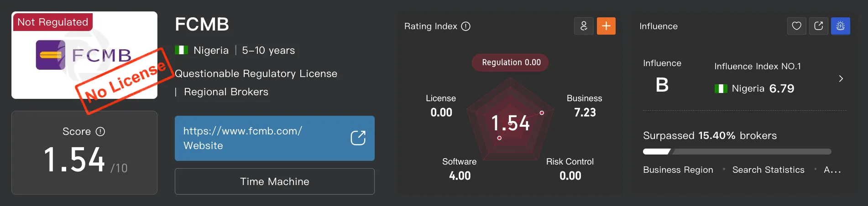Screen dimensions: 868x206
Task: Click the 1.54 center radar chart score
Action: tap(511, 123)
